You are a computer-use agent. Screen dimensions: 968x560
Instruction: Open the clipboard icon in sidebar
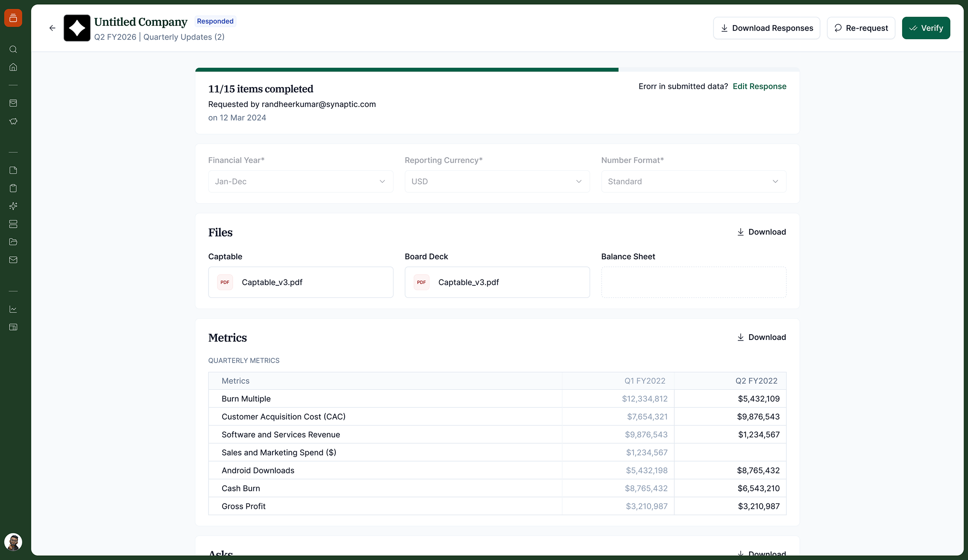13,188
